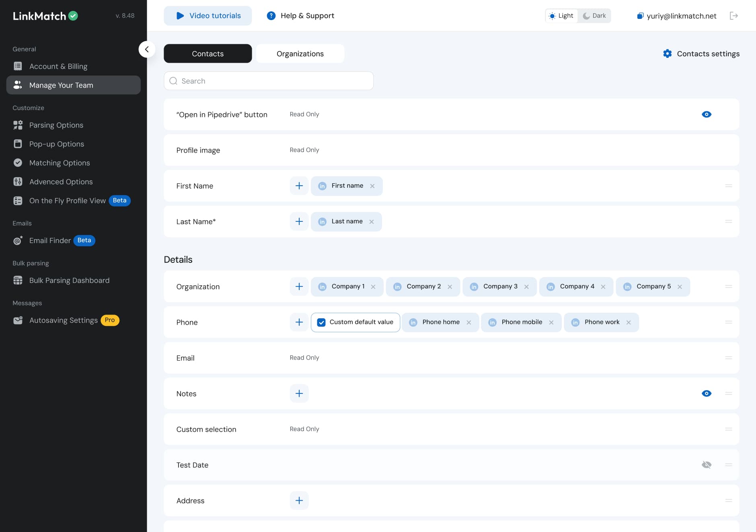Viewport: 756px width, 532px height.
Task: Select Matching Options
Action: pyautogui.click(x=60, y=163)
